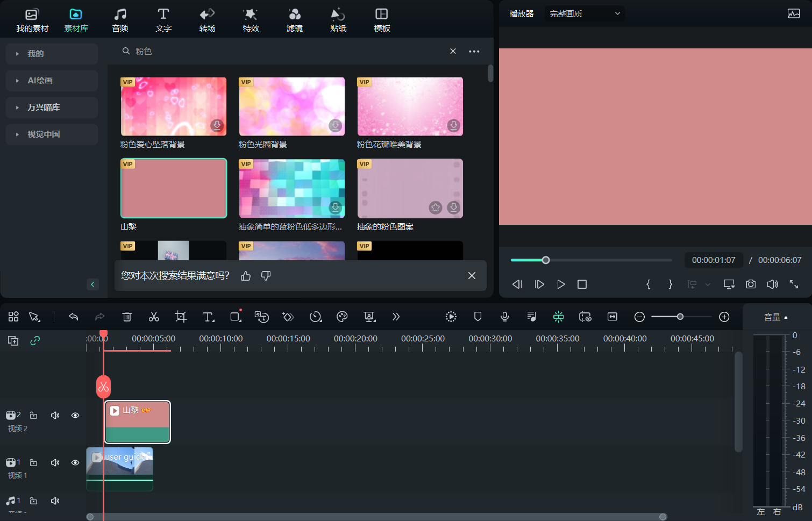Dismiss the search satisfaction prompt
Screen dimensions: 812x521
click(472, 276)
